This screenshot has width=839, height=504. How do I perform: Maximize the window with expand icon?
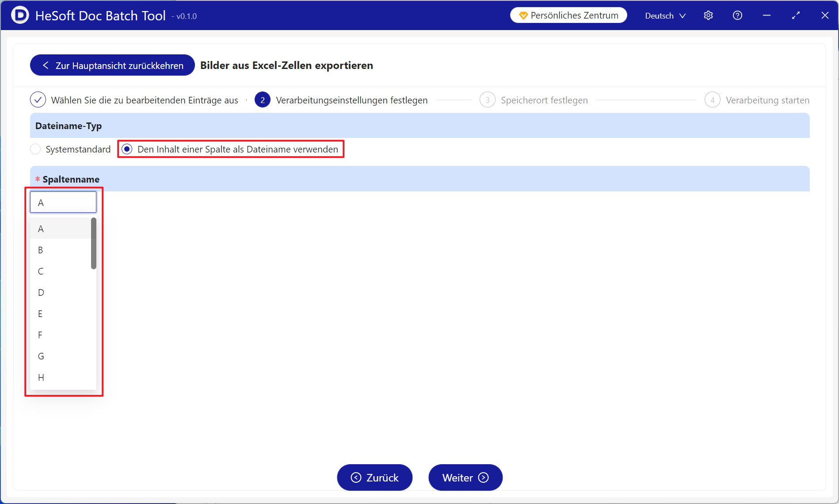pyautogui.click(x=796, y=15)
